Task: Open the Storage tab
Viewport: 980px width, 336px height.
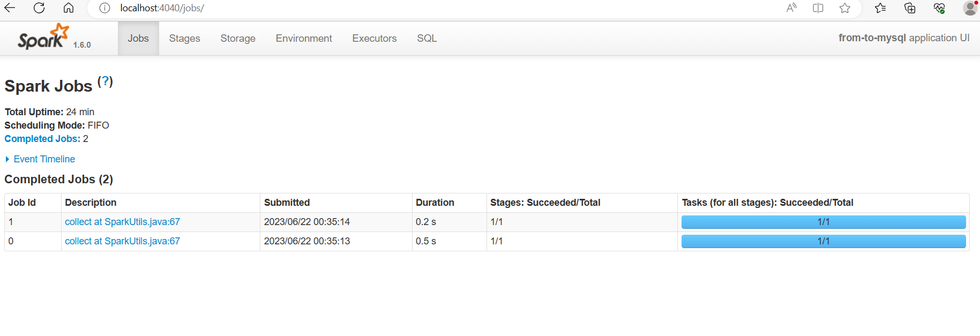Action: click(238, 38)
